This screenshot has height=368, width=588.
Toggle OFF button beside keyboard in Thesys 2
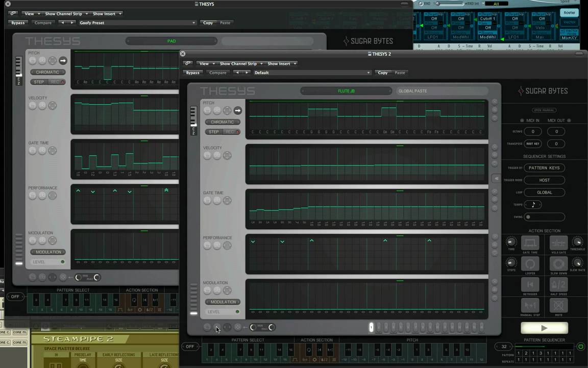190,347
